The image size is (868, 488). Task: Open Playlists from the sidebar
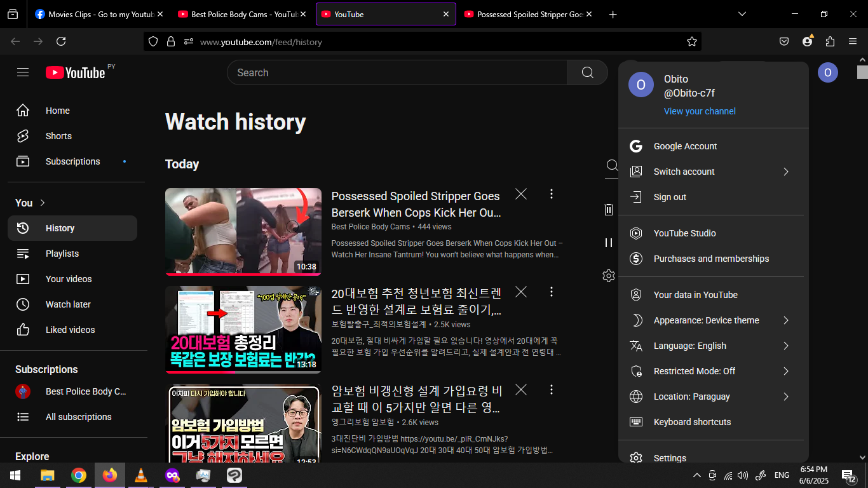coord(72,254)
